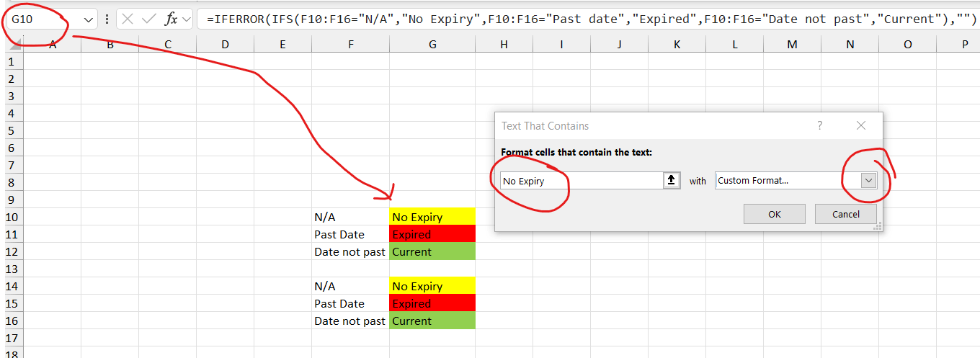
Task: Click red cell G11 Expired
Action: coord(432,234)
